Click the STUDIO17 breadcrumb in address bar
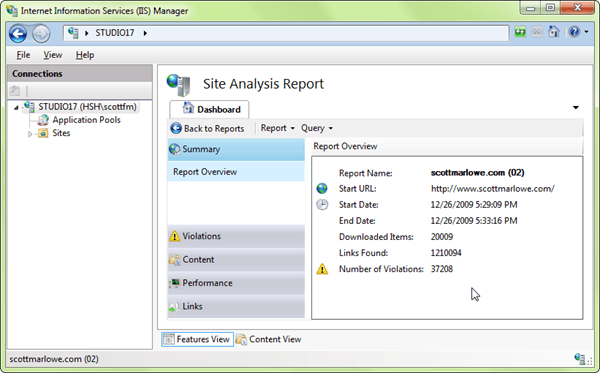The image size is (600, 373). [115, 33]
